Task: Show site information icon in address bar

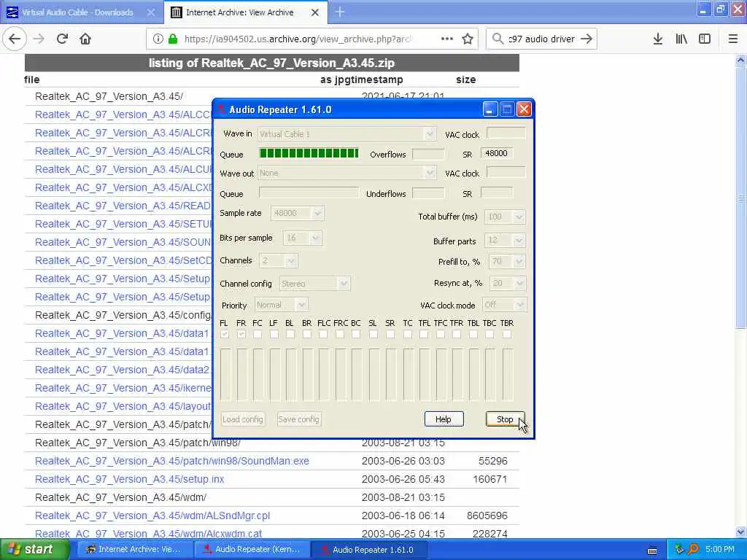Action: tap(158, 39)
